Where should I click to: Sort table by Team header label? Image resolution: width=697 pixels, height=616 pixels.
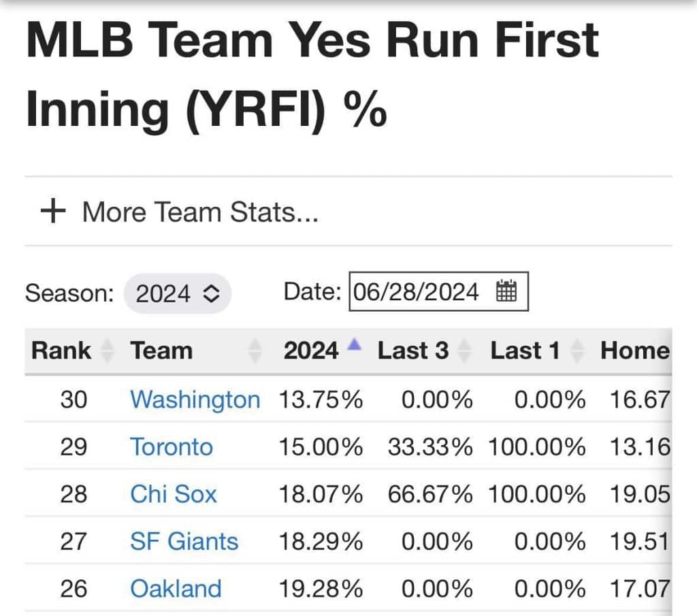coord(161,351)
